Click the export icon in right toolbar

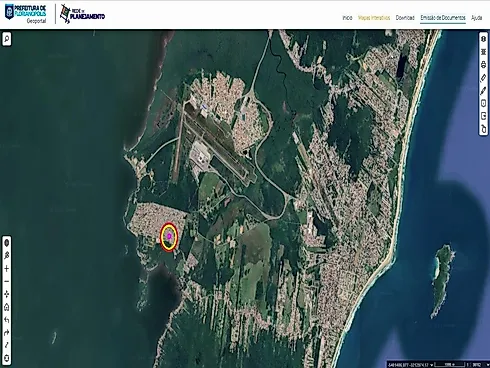click(483, 116)
